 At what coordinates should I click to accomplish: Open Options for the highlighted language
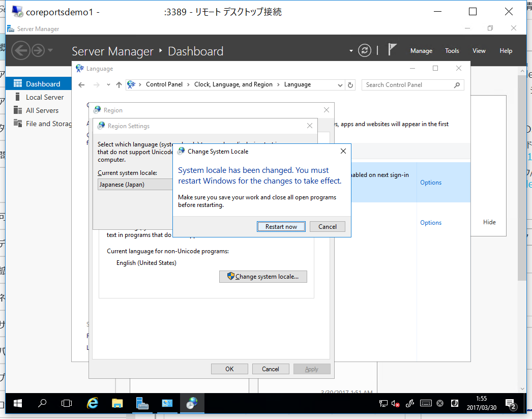(431, 183)
